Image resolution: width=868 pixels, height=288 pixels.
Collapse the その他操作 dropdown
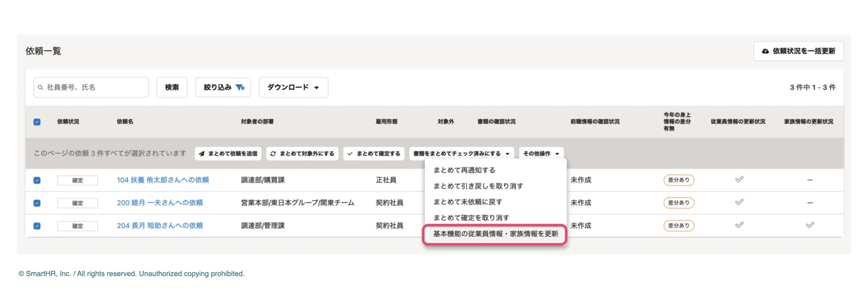coord(541,154)
